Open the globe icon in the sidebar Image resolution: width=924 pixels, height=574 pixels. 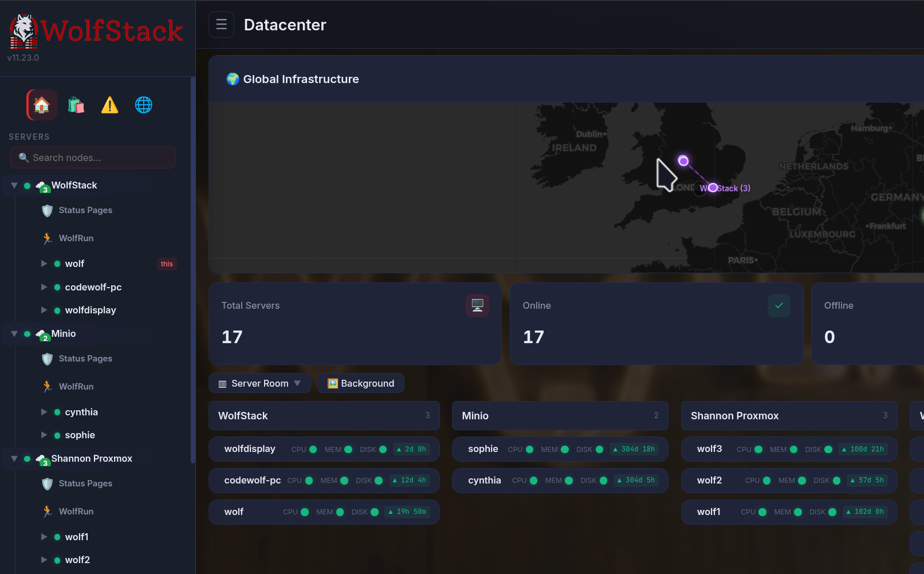tap(143, 105)
